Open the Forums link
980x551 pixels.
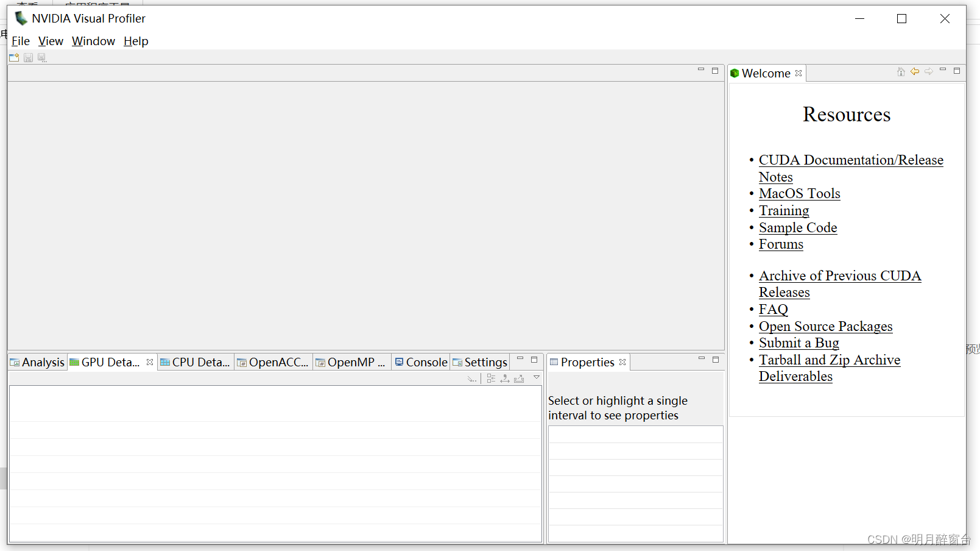[x=781, y=244]
